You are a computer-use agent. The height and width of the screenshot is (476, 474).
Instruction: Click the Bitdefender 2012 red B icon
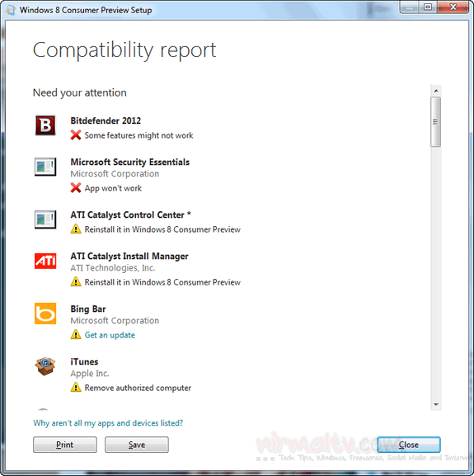point(45,125)
